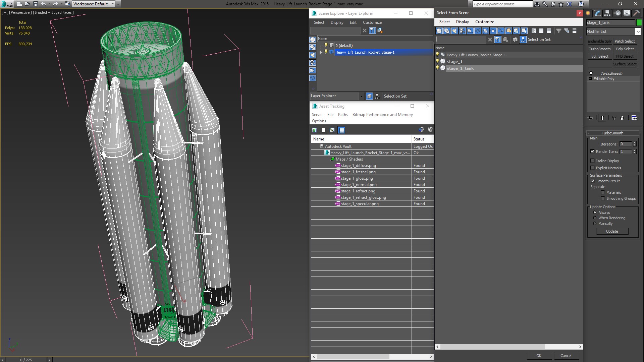Toggle space warps filter in Select From Scene
The width and height of the screenshot is (644, 362).
pyautogui.click(x=478, y=31)
